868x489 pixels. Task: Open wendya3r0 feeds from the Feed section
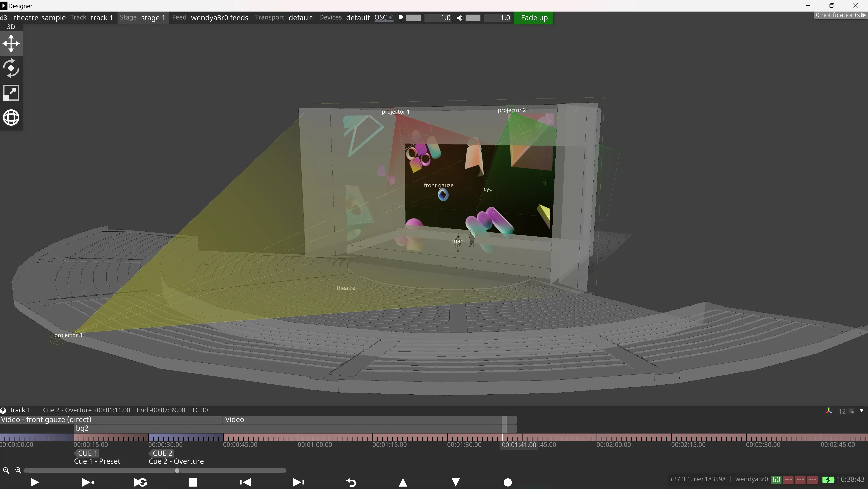[219, 17]
